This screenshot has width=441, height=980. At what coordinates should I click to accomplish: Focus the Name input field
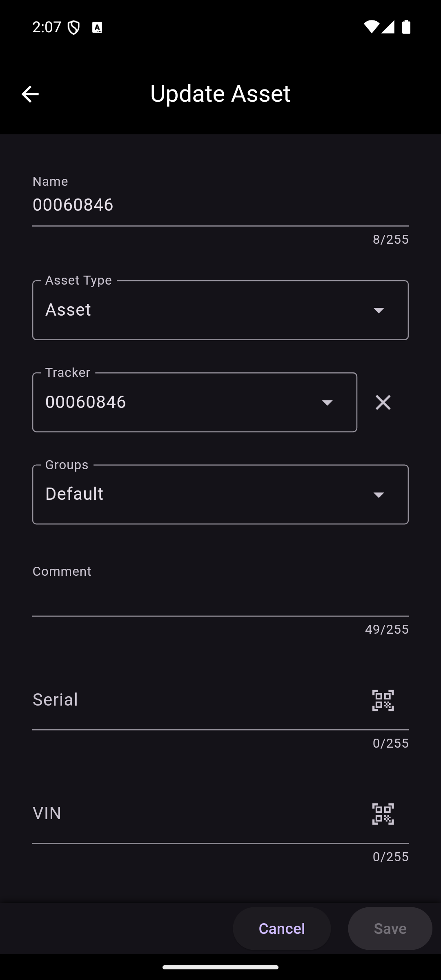[x=220, y=205]
